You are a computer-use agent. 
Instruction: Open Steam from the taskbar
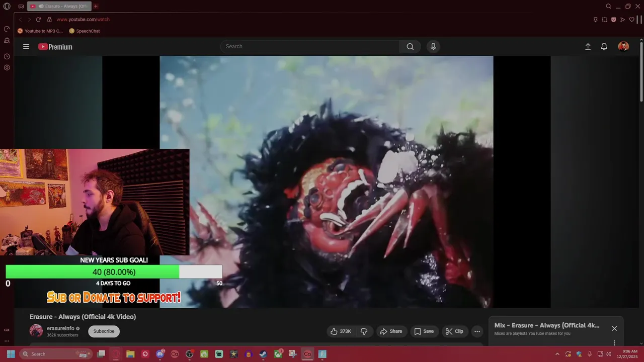[263, 354]
